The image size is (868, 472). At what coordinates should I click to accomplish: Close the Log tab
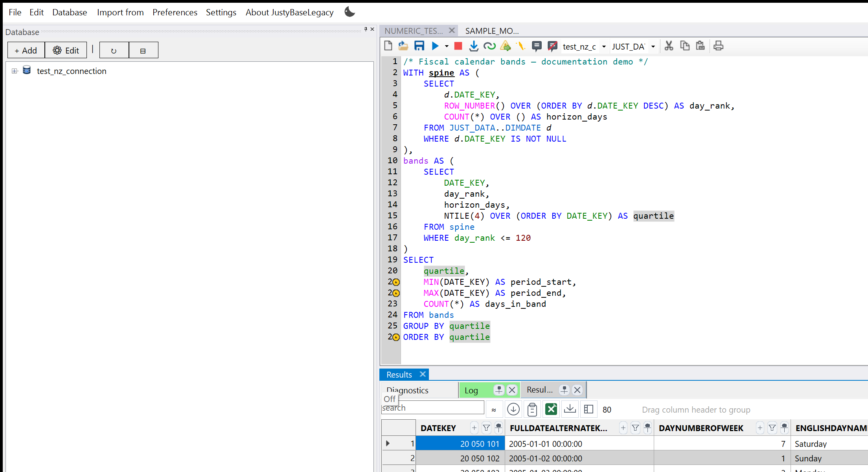512,390
